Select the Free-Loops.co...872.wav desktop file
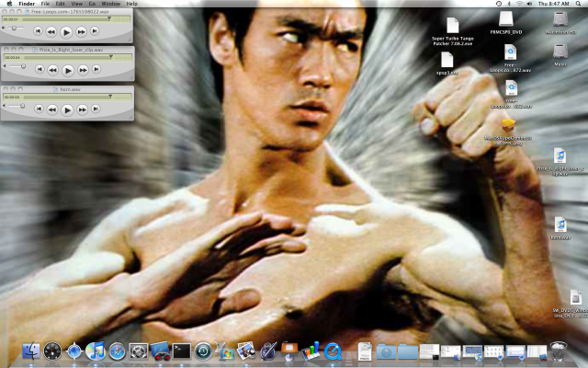 [511, 52]
